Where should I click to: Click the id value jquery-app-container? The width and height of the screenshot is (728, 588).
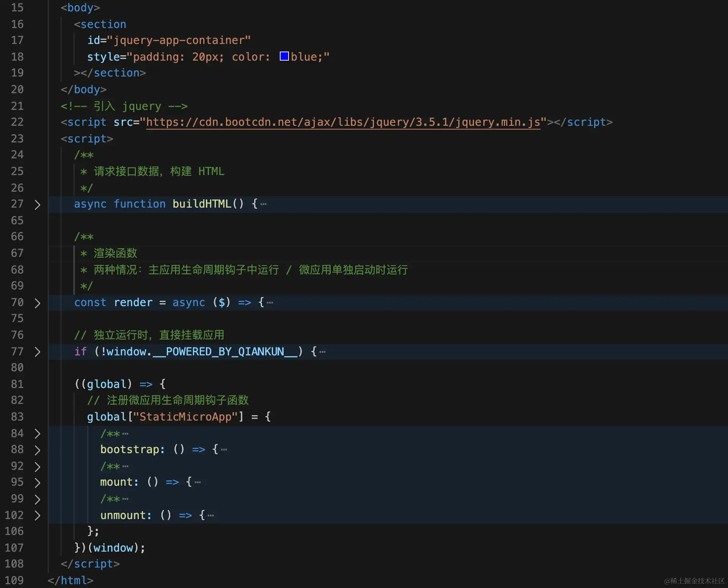click(x=180, y=40)
